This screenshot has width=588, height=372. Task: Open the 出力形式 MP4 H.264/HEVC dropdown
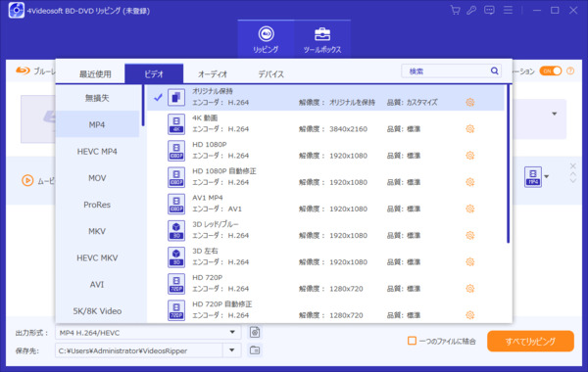148,332
